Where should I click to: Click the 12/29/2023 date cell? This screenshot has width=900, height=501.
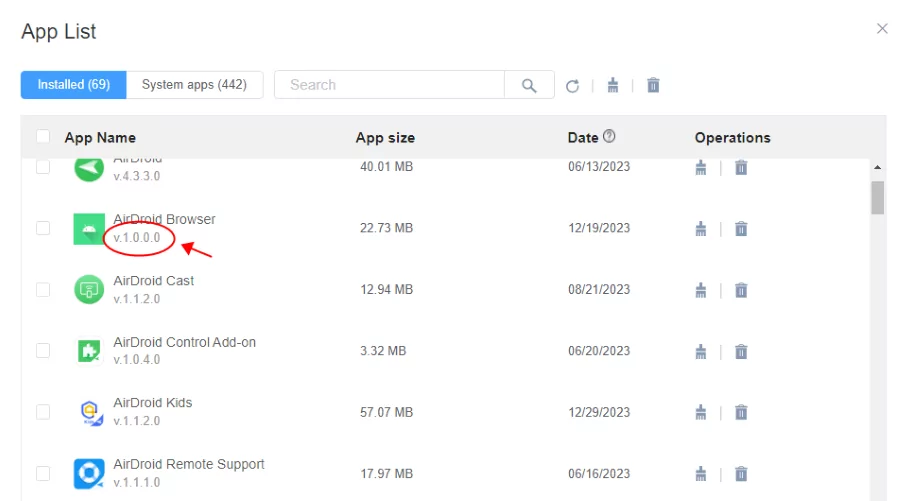tap(599, 412)
